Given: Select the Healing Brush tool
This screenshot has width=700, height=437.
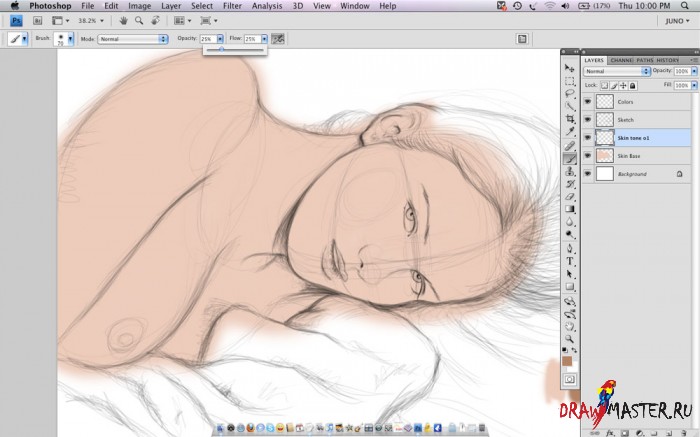Looking at the screenshot, I should (570, 146).
